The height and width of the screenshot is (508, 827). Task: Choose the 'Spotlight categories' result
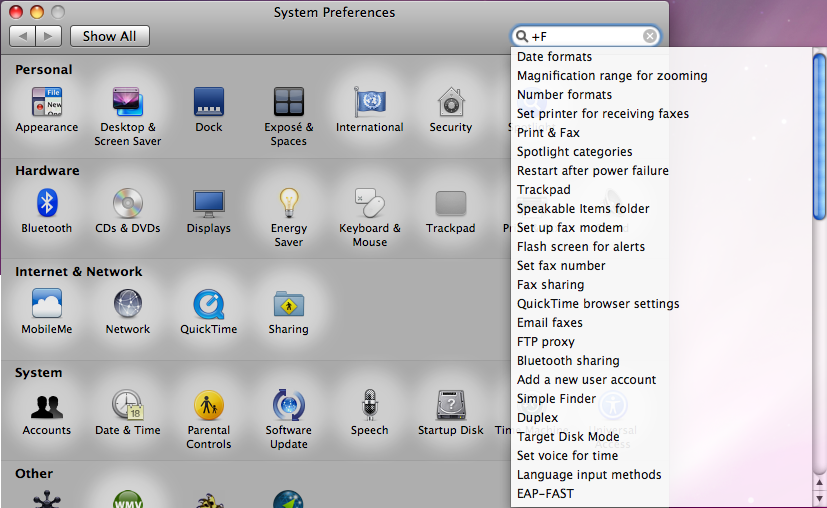pos(574,151)
